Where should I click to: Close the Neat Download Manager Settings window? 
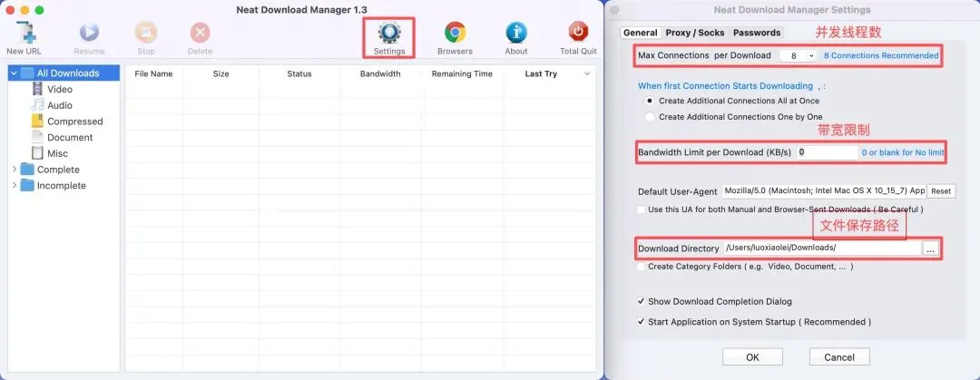coord(614,10)
